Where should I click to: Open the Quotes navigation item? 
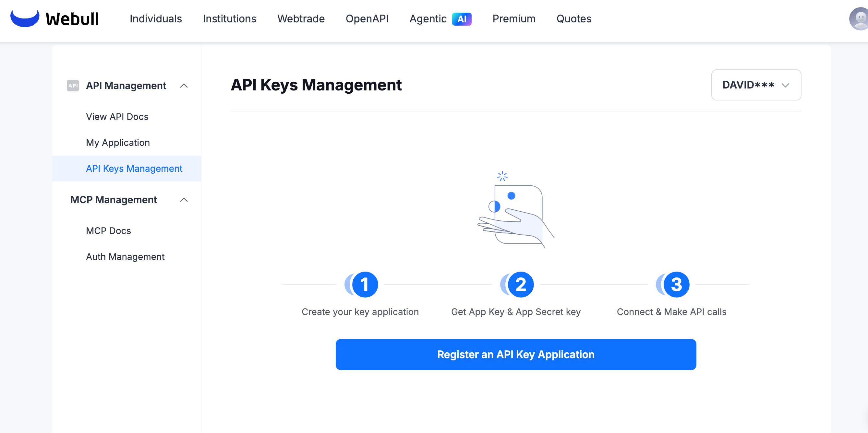574,19
